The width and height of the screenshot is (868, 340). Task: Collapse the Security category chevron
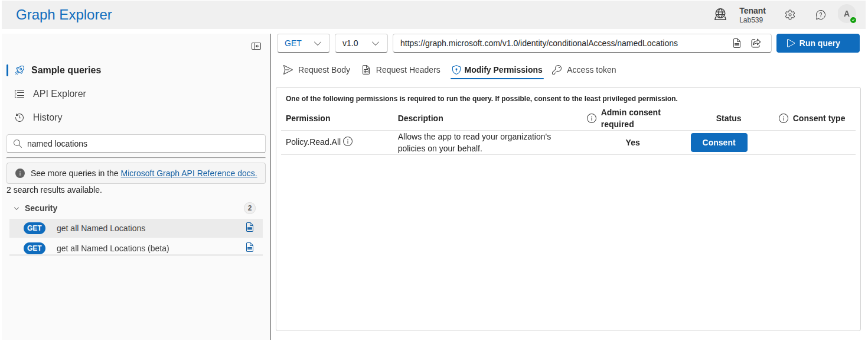[x=17, y=208]
